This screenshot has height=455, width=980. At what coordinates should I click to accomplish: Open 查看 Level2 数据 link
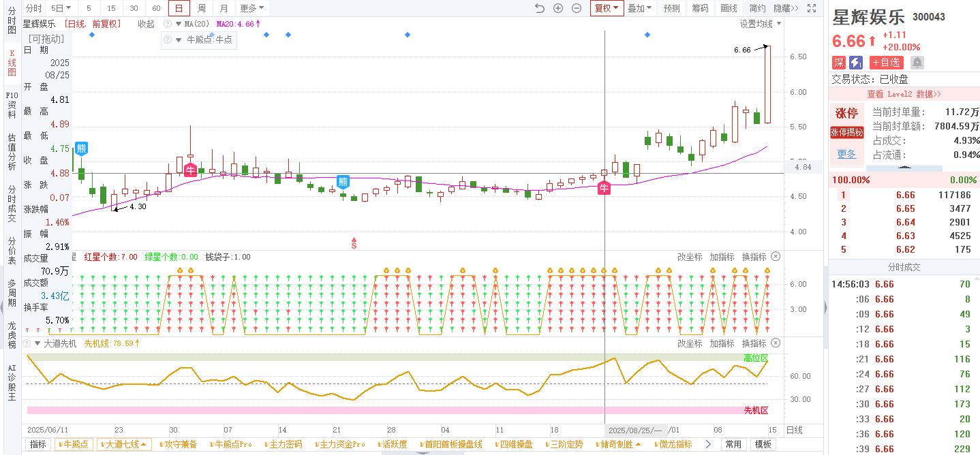click(x=904, y=94)
